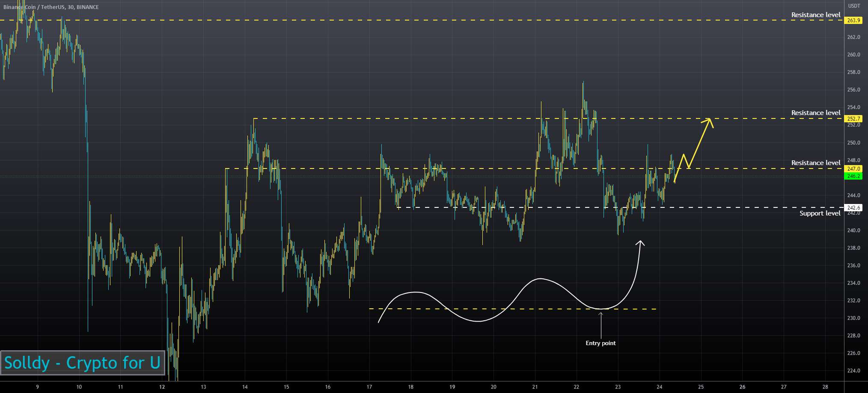Viewport: 868px width, 393px height.
Task: Click the green 246.2 current price tag
Action: point(853,176)
